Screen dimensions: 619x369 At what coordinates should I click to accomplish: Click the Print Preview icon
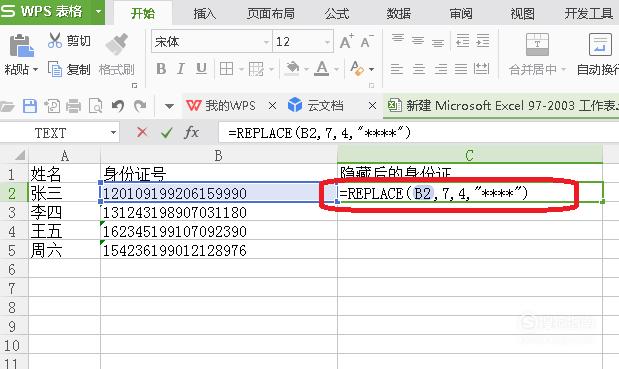tap(96, 106)
